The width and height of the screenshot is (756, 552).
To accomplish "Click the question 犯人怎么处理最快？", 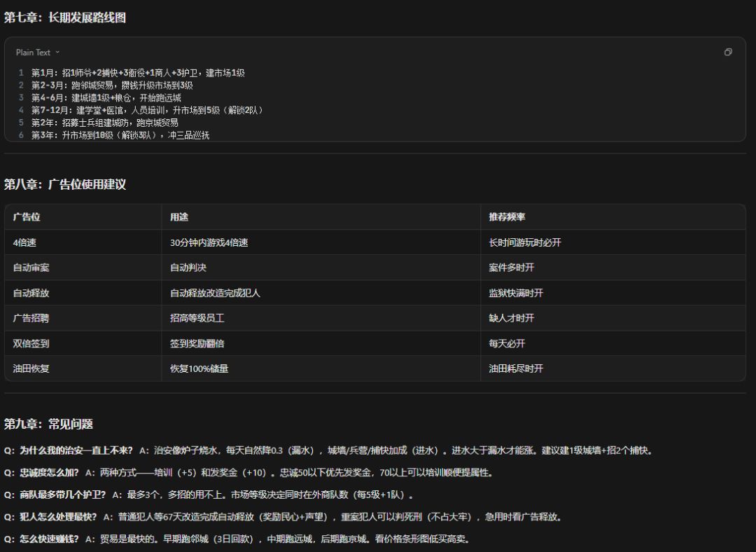I will (58, 517).
